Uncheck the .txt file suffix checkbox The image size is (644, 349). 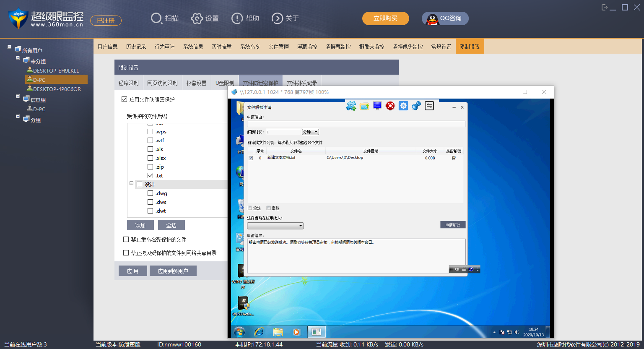point(150,176)
